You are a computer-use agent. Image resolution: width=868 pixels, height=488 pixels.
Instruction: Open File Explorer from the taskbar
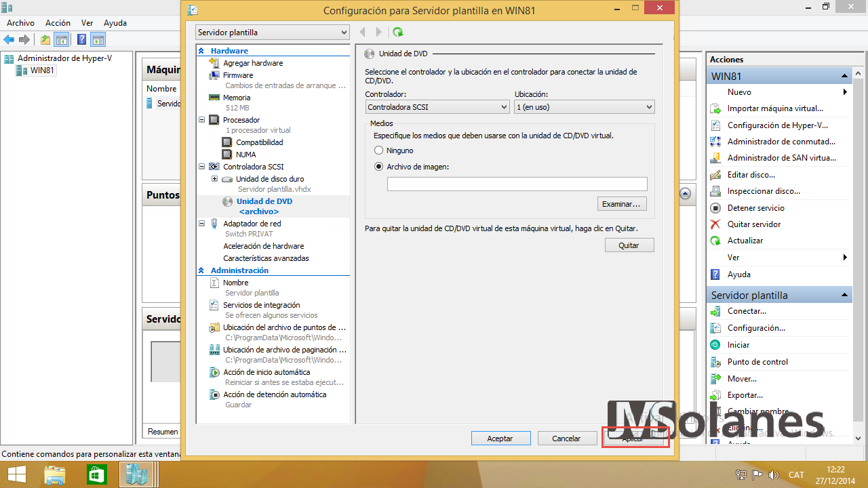click(x=54, y=474)
